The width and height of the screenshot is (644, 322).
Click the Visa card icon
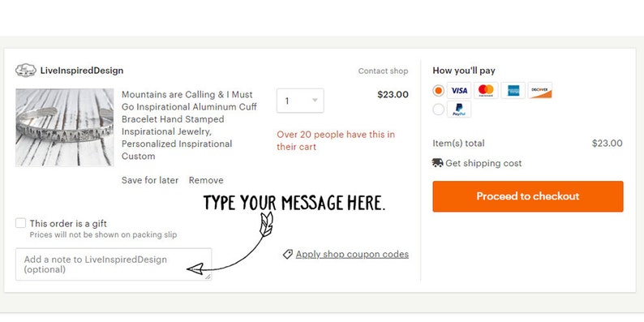459,90
